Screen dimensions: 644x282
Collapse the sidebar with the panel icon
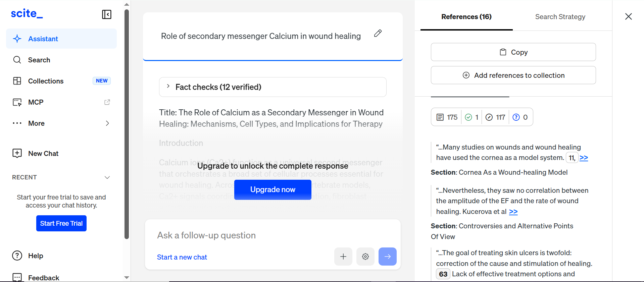pyautogui.click(x=107, y=14)
